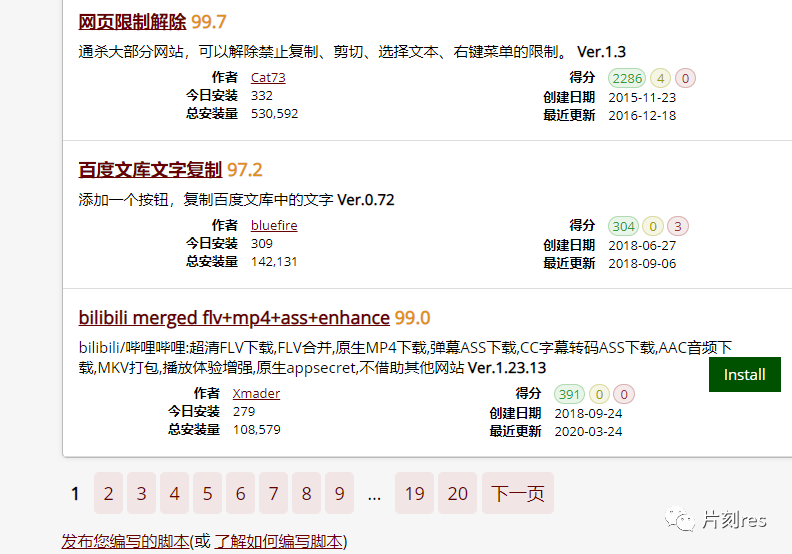Click the green Install button
This screenshot has width=792, height=554.
click(x=745, y=374)
